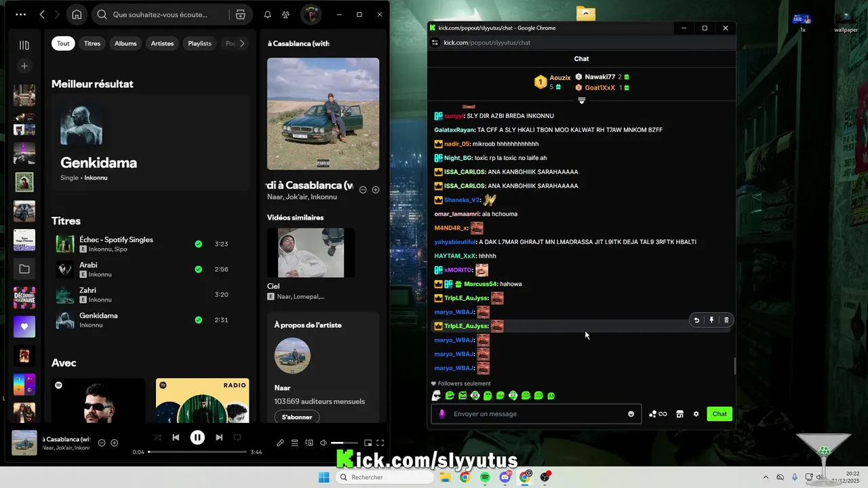868x488 pixels.
Task: Enter full screen player
Action: coord(380,443)
